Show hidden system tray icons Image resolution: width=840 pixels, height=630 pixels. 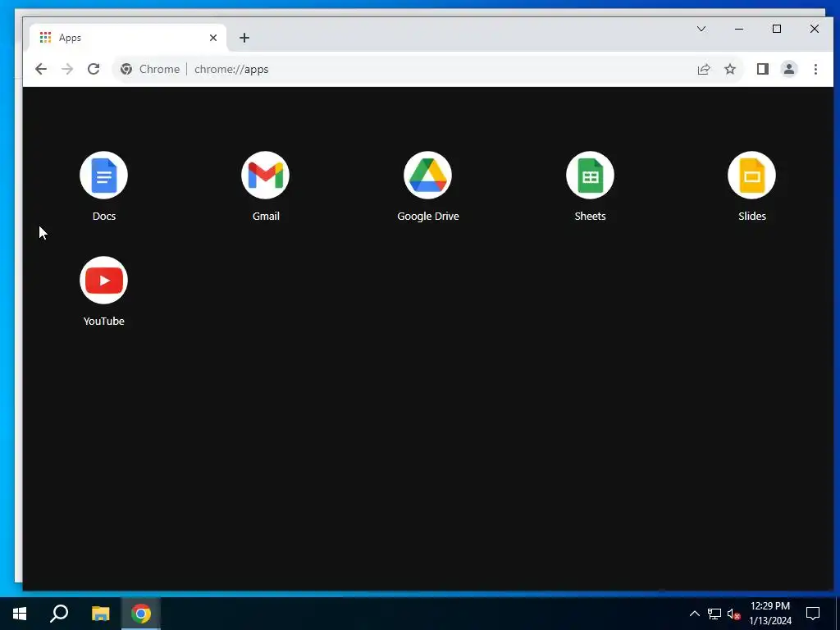(694, 614)
